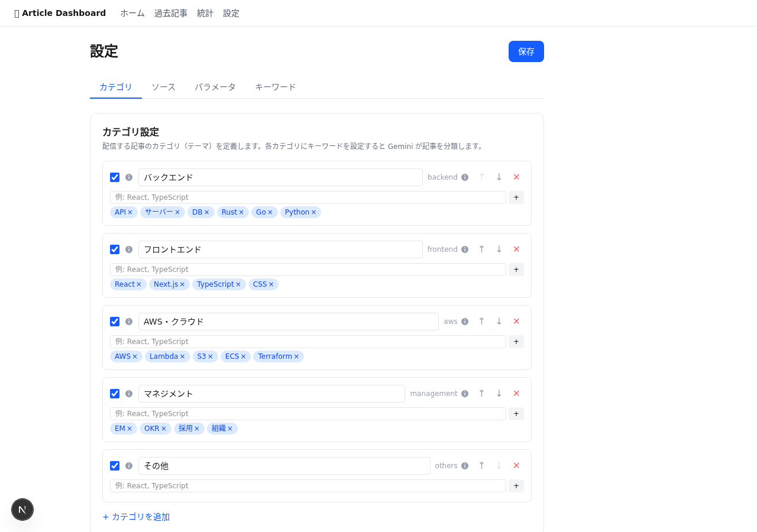Viewport: 757px width, 532px height.
Task: Add keyword with + button for バックエンド
Action: (x=516, y=197)
